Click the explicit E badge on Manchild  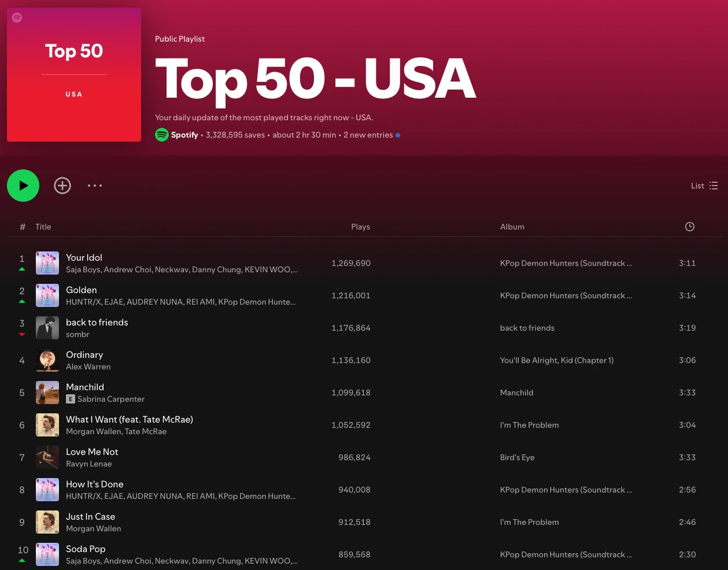click(71, 399)
